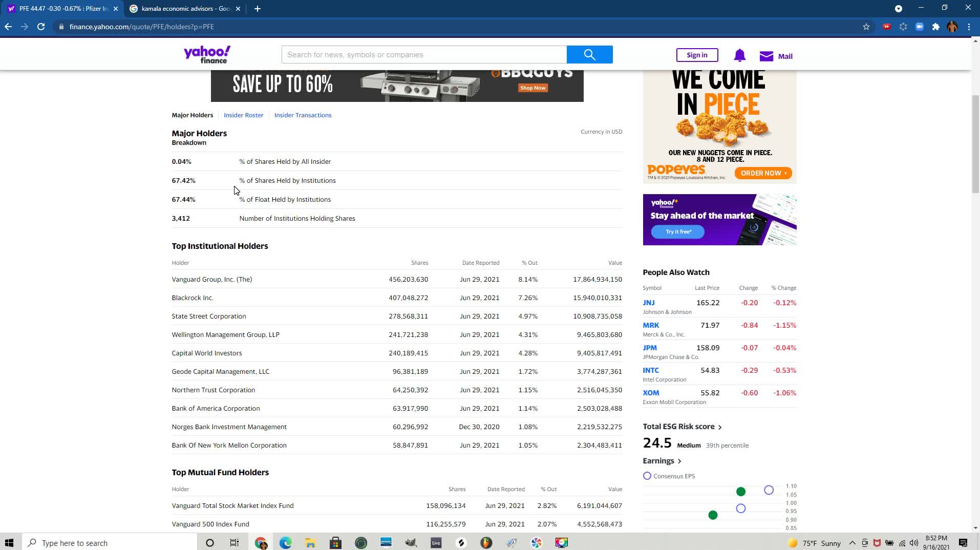Click ORDER NOW in Popeyes ad
The width and height of the screenshot is (980, 550).
(763, 173)
